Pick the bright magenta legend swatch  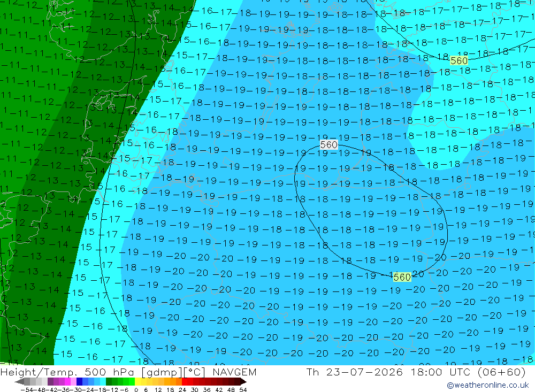(x=67, y=381)
